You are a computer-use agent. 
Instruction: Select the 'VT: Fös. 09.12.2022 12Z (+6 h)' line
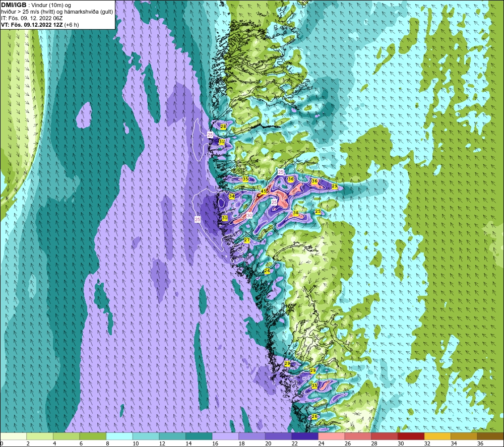[40, 24]
